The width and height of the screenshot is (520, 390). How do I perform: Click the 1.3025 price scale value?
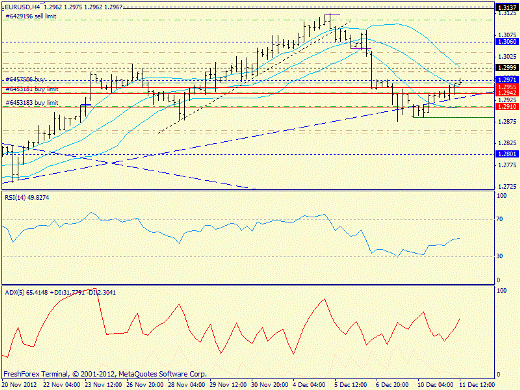(x=507, y=57)
